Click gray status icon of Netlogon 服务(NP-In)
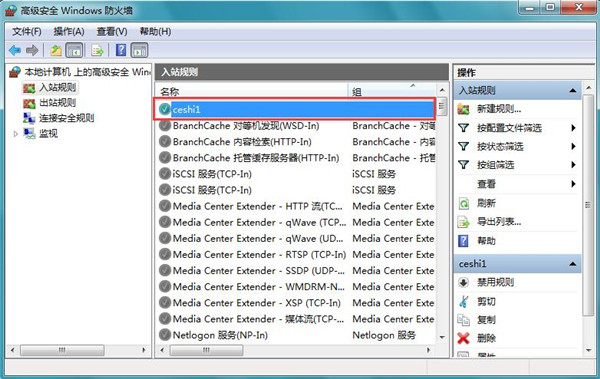The image size is (600, 379). tap(165, 335)
